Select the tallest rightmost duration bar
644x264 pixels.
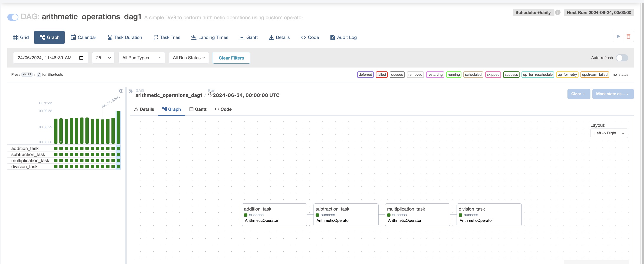pyautogui.click(x=118, y=127)
